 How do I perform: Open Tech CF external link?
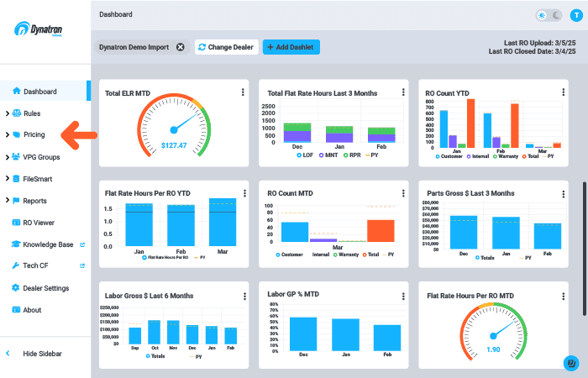click(36, 266)
